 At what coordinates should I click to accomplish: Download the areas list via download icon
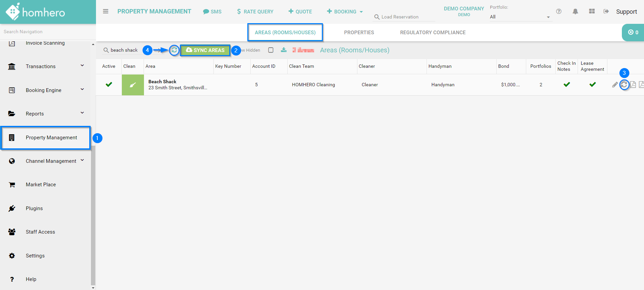coord(284,50)
